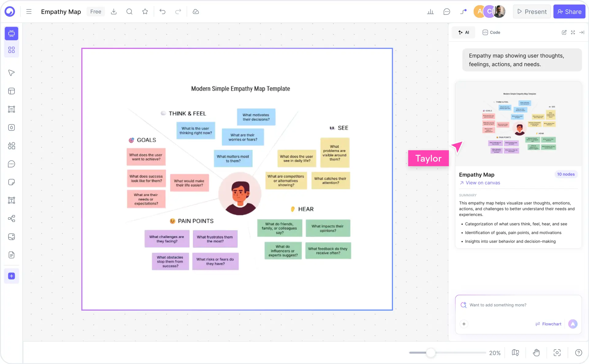The width and height of the screenshot is (589, 364).
Task: Click the 'Want to add something more?' input
Action: point(506,305)
